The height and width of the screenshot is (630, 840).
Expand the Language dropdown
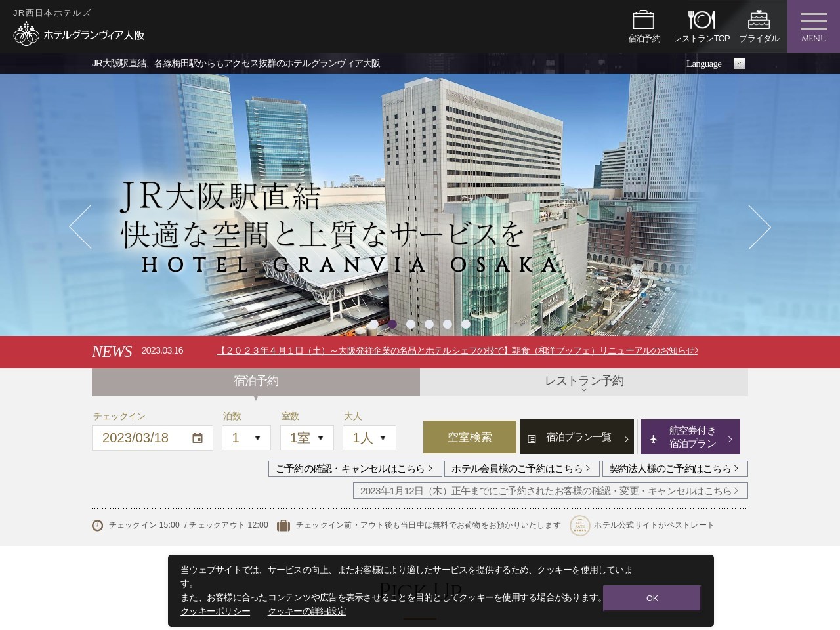715,64
